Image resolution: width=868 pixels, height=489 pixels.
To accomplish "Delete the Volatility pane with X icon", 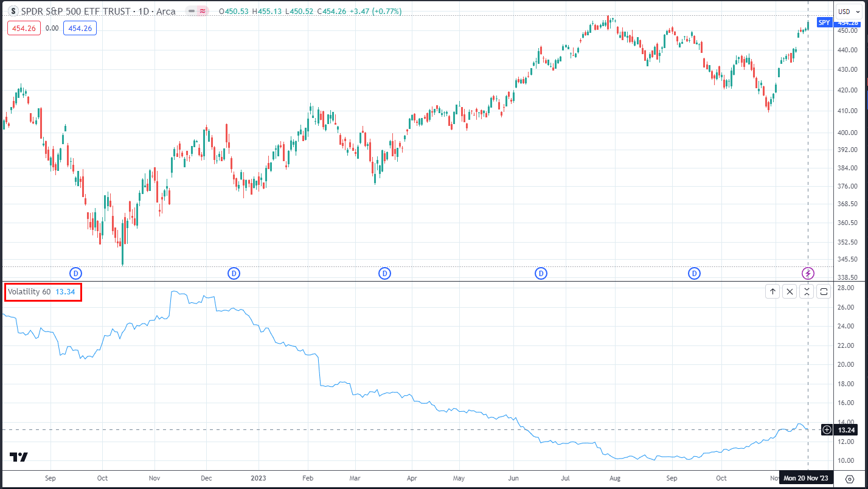I will tap(790, 291).
